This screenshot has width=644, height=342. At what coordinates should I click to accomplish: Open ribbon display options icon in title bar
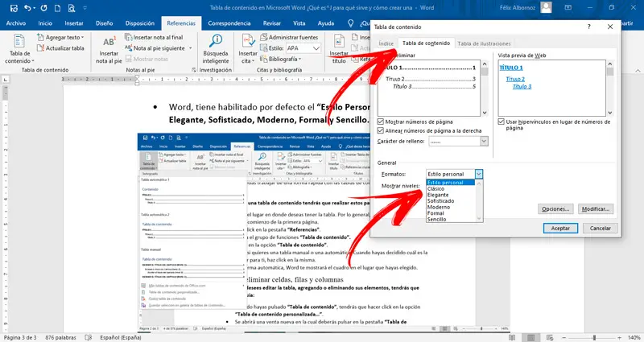[x=568, y=7]
